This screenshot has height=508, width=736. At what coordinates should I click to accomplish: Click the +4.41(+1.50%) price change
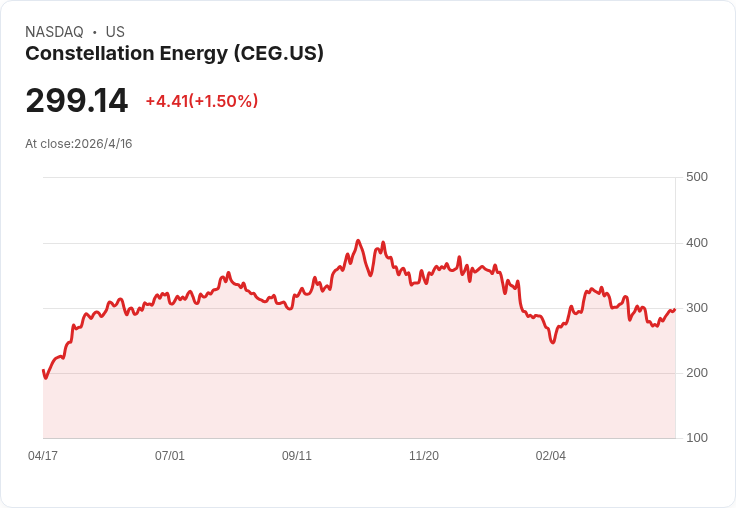201,101
